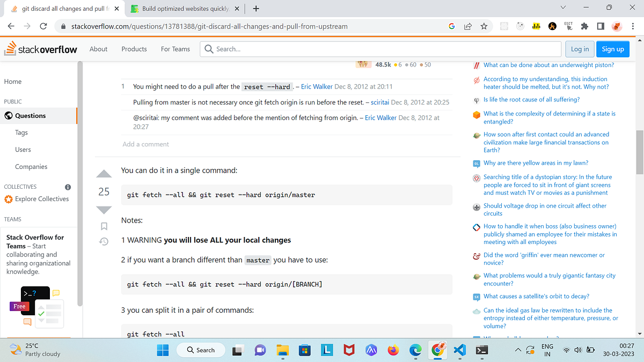Click the Google icon in address bar
Screen dimensions: 644x362
coord(452,26)
